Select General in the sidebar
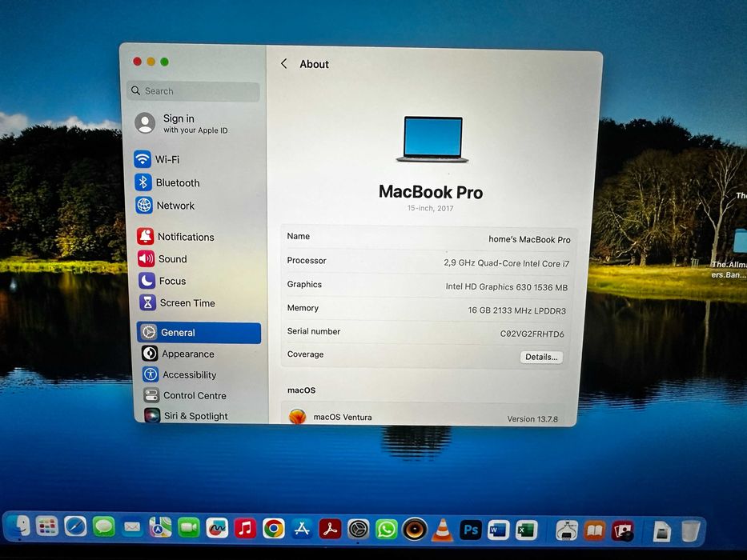 pos(199,332)
